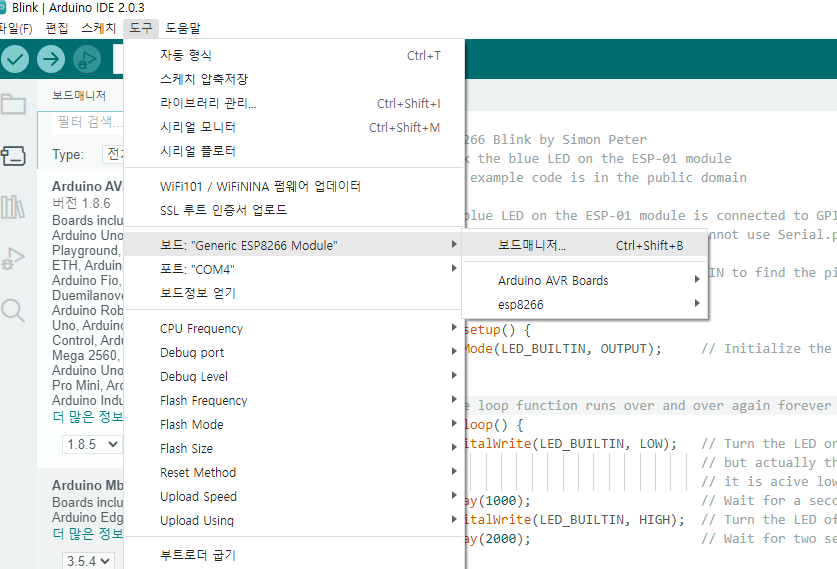Image resolution: width=837 pixels, height=569 pixels.
Task: Open the Library Manager sidebar icon
Action: pos(13,207)
